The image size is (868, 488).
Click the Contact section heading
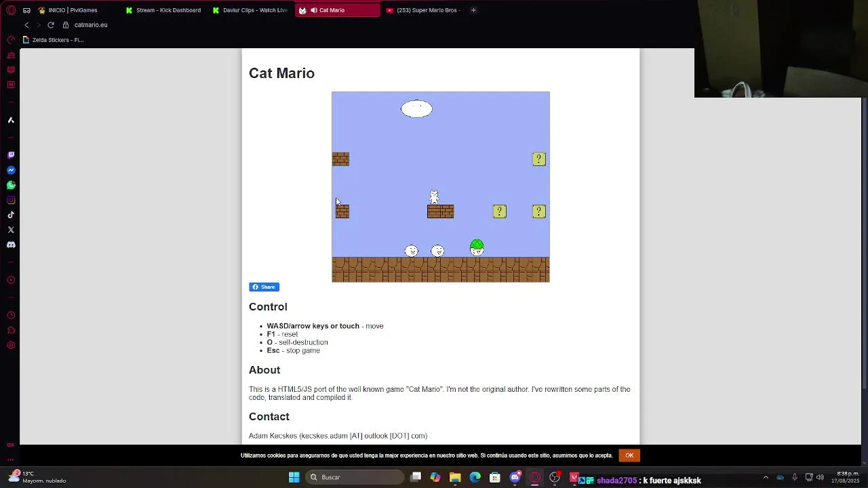pos(269,417)
